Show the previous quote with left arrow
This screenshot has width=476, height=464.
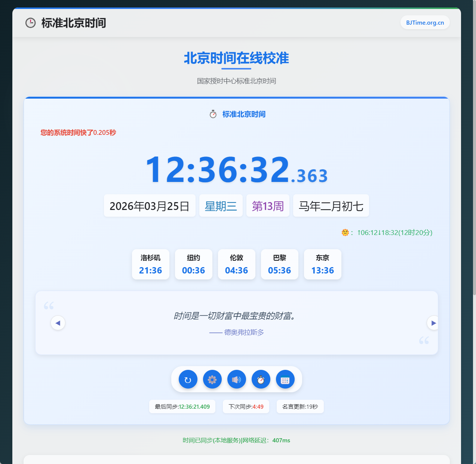[x=58, y=322]
